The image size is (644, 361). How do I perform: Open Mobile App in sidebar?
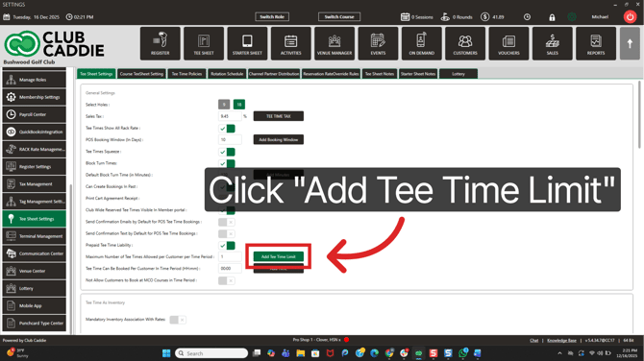(34, 305)
